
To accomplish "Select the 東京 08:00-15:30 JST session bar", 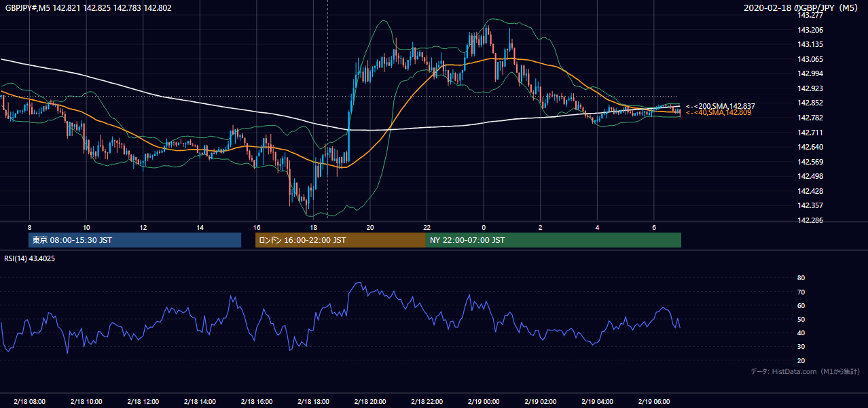I will click(x=134, y=240).
